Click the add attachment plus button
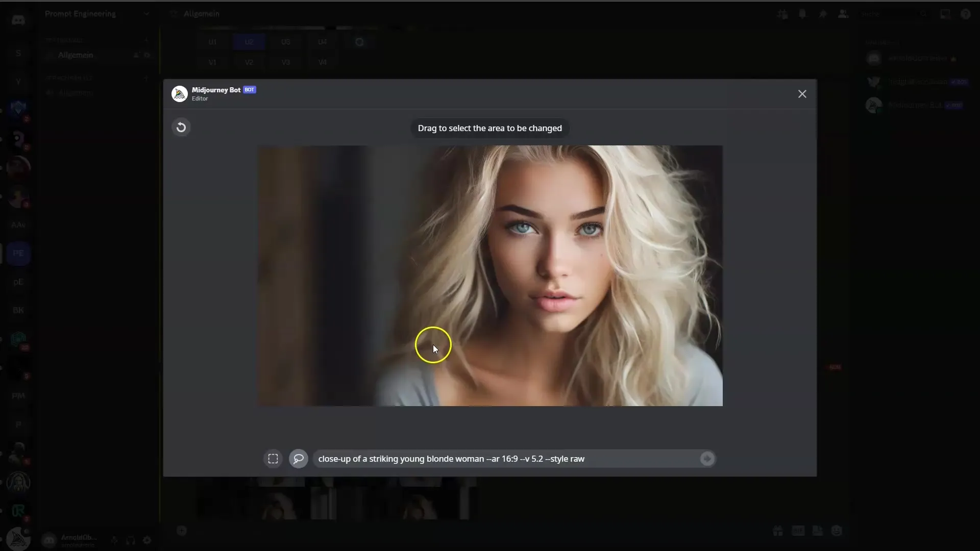 (x=182, y=531)
